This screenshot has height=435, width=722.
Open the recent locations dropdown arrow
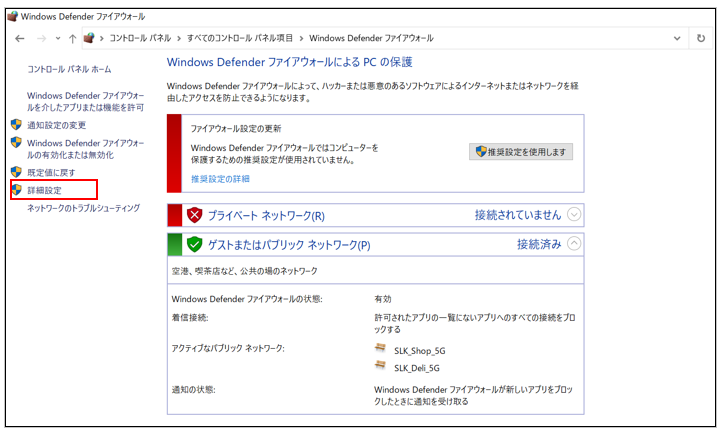click(58, 39)
